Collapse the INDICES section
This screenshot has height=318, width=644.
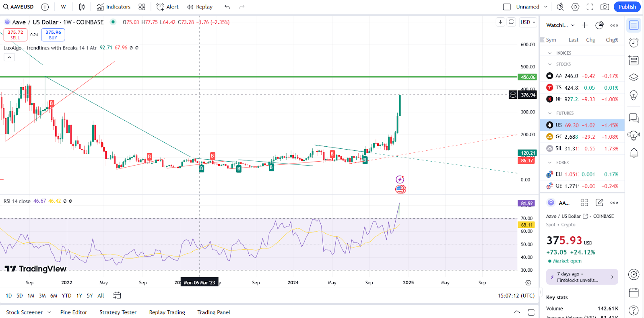point(550,53)
